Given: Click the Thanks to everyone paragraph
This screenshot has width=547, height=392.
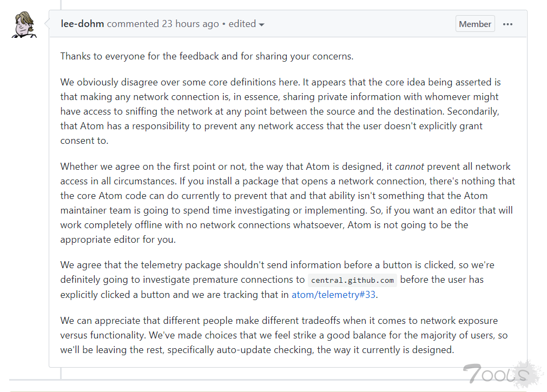Looking at the screenshot, I should [x=207, y=56].
